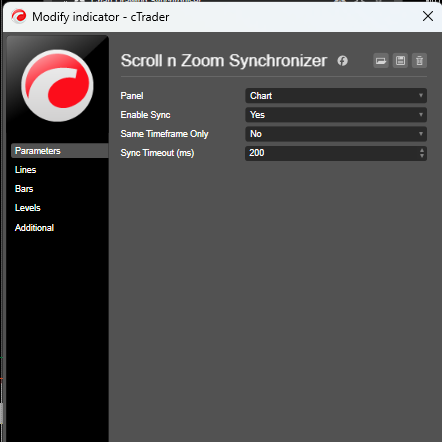Click the Same Timeframe Only label
Screen dimensions: 442x442
coord(164,134)
